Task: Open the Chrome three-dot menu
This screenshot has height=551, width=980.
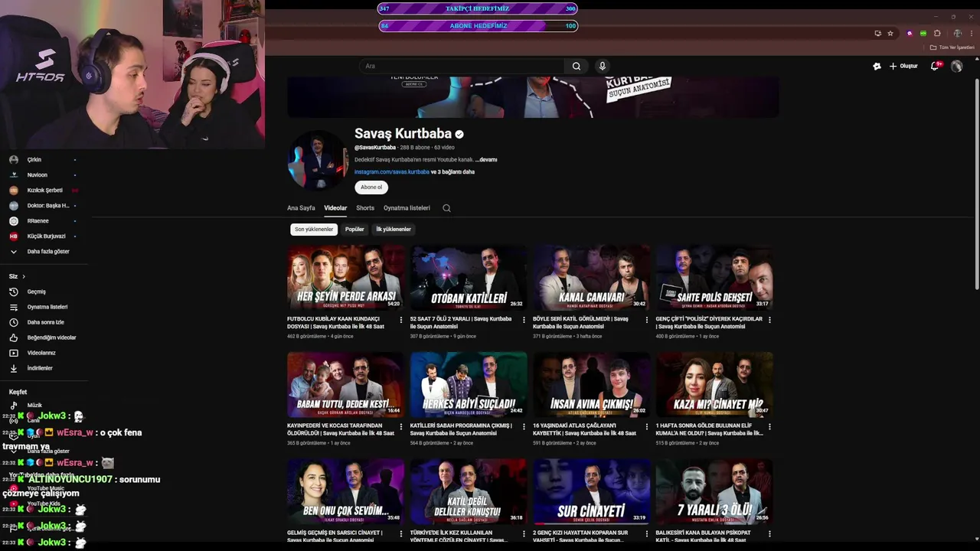Action: point(971,33)
